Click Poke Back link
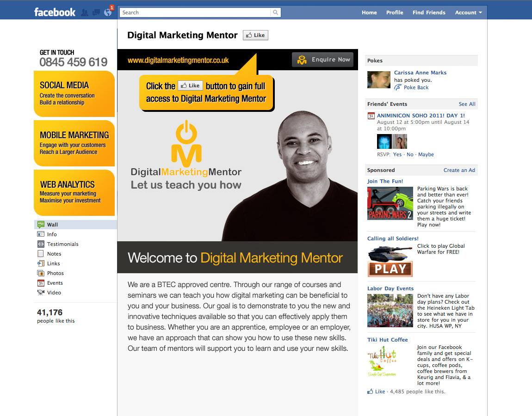The image size is (532, 416). tap(416, 87)
